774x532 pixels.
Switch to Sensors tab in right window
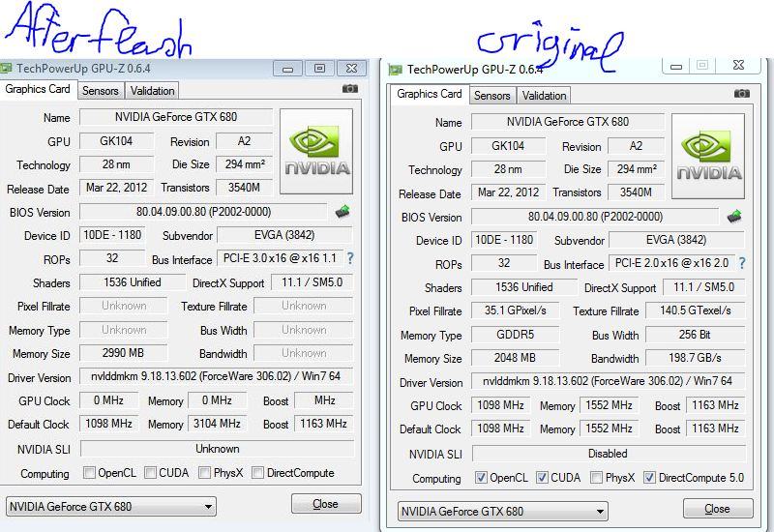[492, 96]
